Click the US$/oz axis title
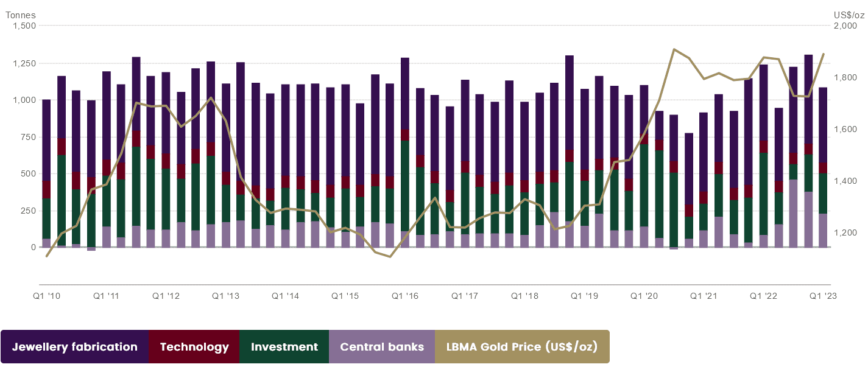 [x=849, y=15]
